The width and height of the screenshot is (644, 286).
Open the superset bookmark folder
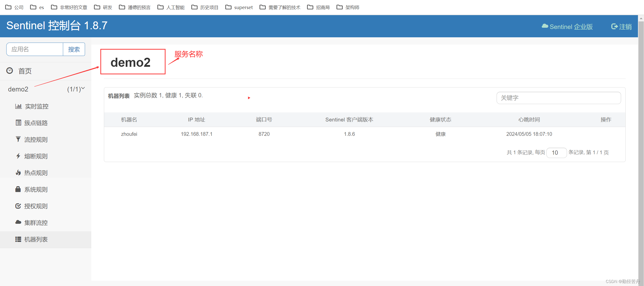(239, 7)
